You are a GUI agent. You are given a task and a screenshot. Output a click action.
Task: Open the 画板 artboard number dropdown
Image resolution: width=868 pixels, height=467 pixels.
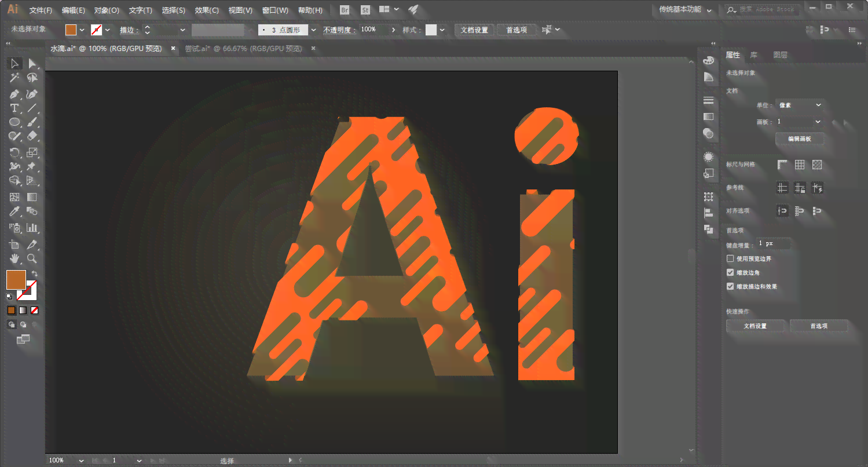coord(800,122)
